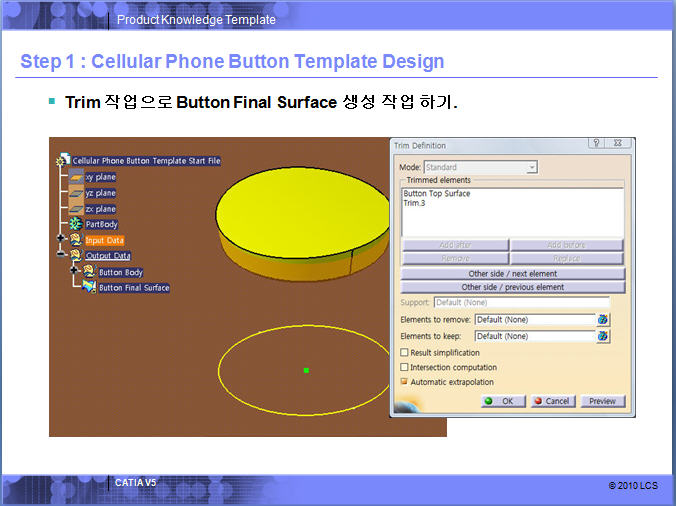This screenshot has height=506, width=676.
Task: Click the xy plane icon in tree
Action: (75, 177)
